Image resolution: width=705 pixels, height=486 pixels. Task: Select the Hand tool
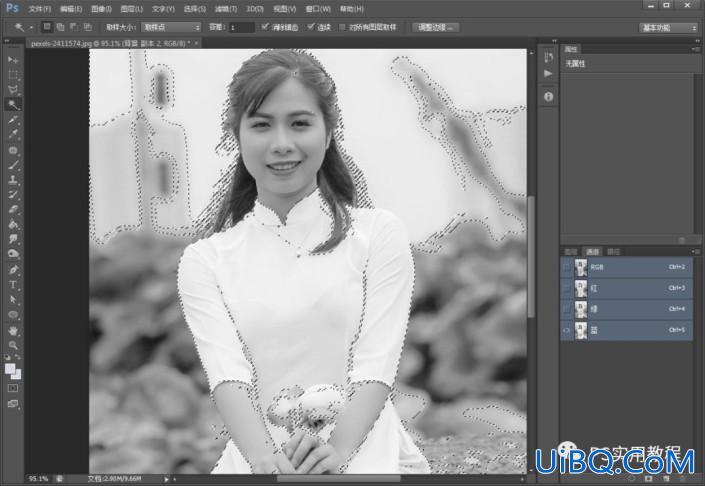[13, 331]
